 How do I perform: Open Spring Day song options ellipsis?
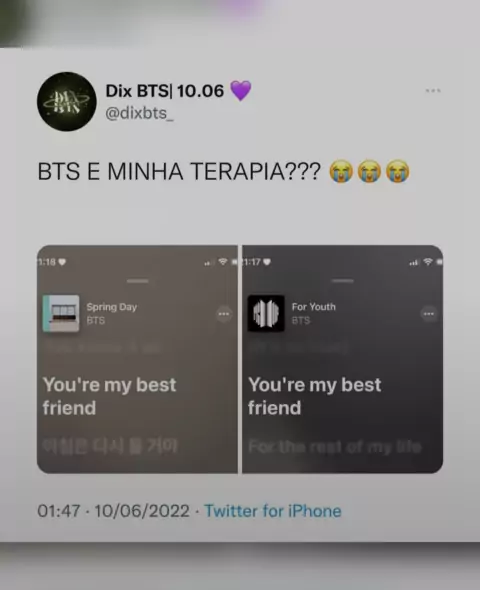coord(224,314)
